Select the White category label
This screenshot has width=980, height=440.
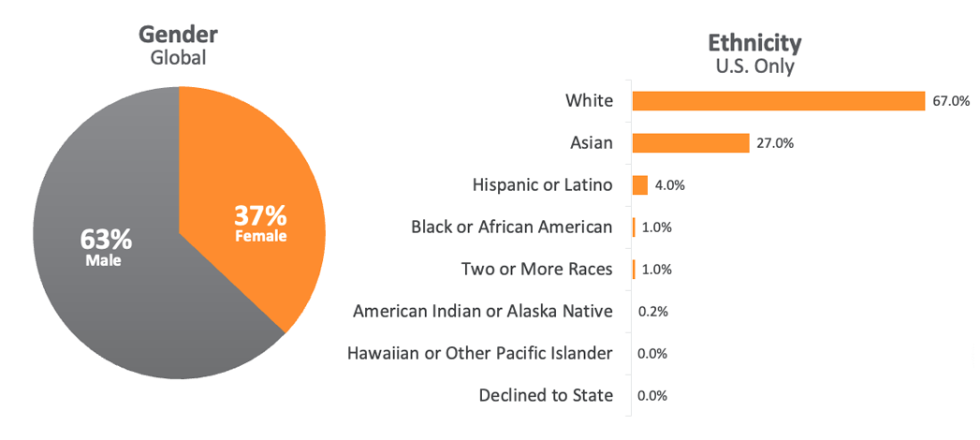pyautogui.click(x=589, y=101)
